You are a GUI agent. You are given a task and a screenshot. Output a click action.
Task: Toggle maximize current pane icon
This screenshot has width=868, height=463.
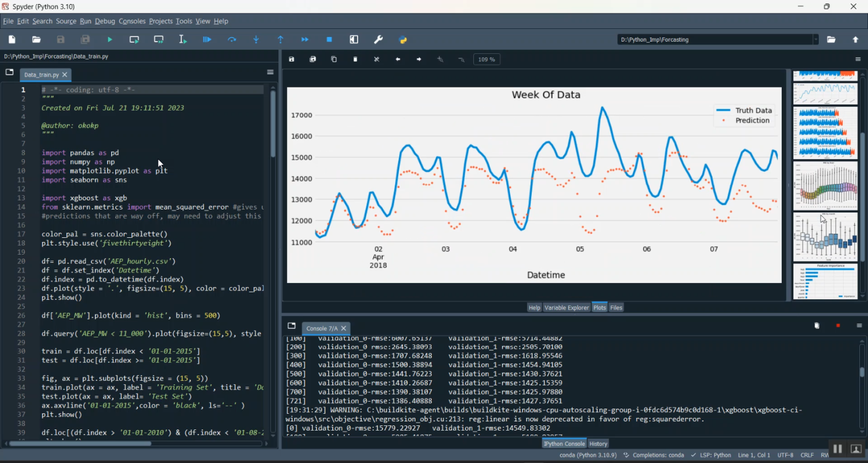pos(354,40)
